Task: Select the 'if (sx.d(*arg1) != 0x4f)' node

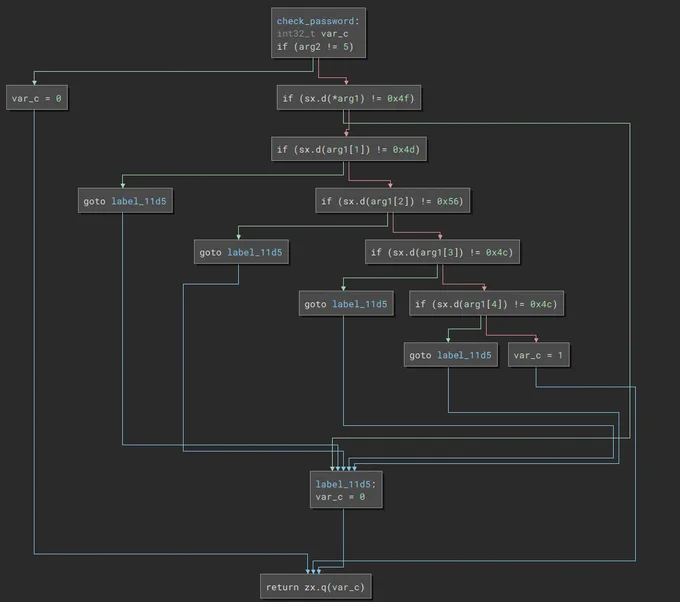Action: pos(349,98)
